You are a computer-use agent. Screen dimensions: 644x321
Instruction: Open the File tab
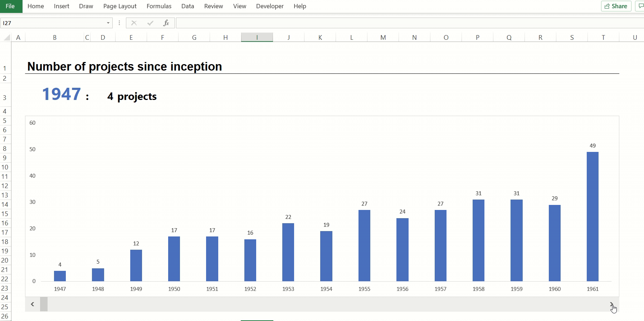[x=11, y=6]
